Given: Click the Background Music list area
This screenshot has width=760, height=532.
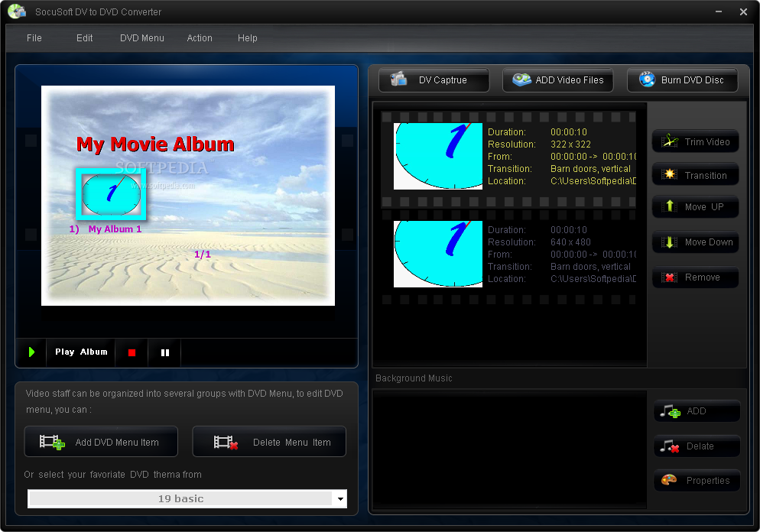Looking at the screenshot, I should coord(509,449).
